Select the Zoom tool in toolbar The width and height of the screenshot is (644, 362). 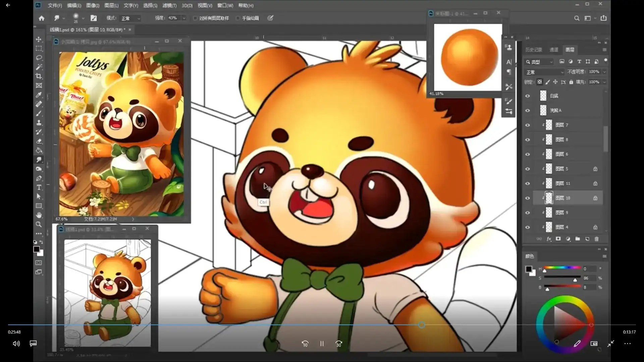pos(39,224)
